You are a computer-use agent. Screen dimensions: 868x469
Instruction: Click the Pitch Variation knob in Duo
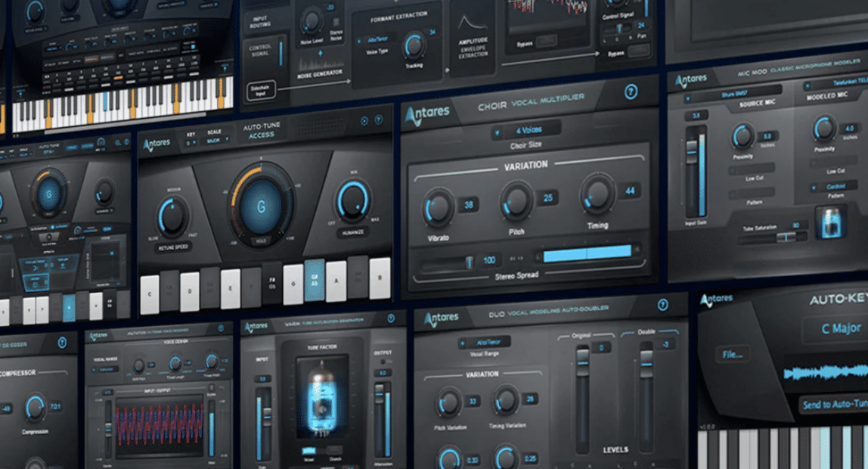coord(448,404)
